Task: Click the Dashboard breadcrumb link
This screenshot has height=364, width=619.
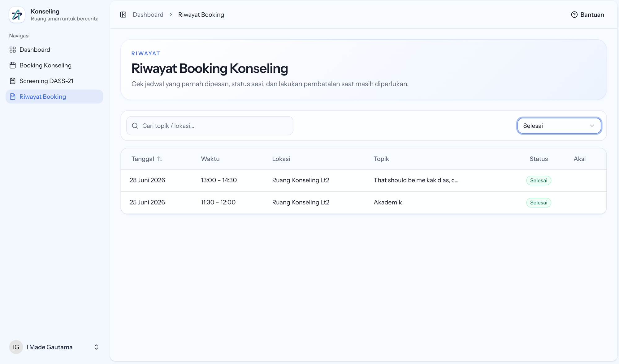Action: click(x=148, y=15)
